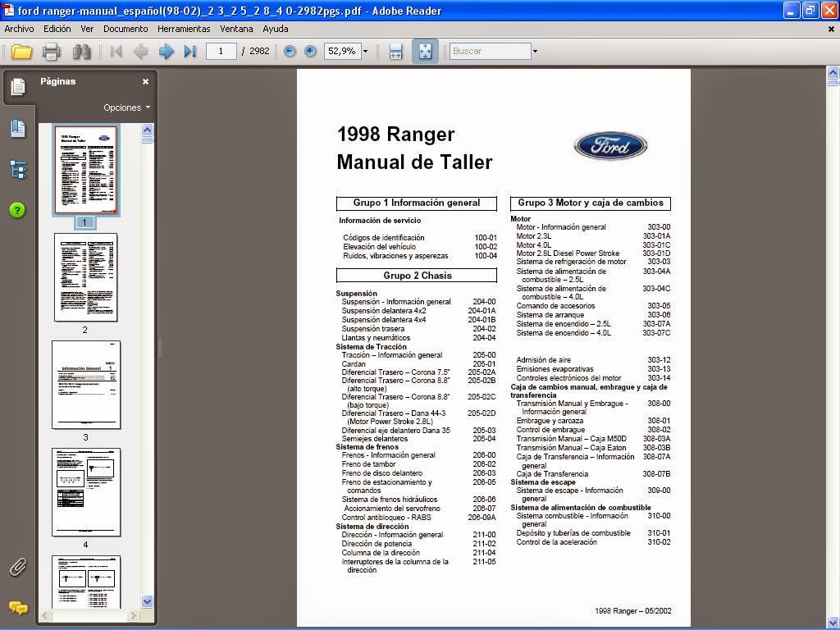Image resolution: width=840 pixels, height=630 pixels.
Task: Click the page number input field
Action: (221, 52)
